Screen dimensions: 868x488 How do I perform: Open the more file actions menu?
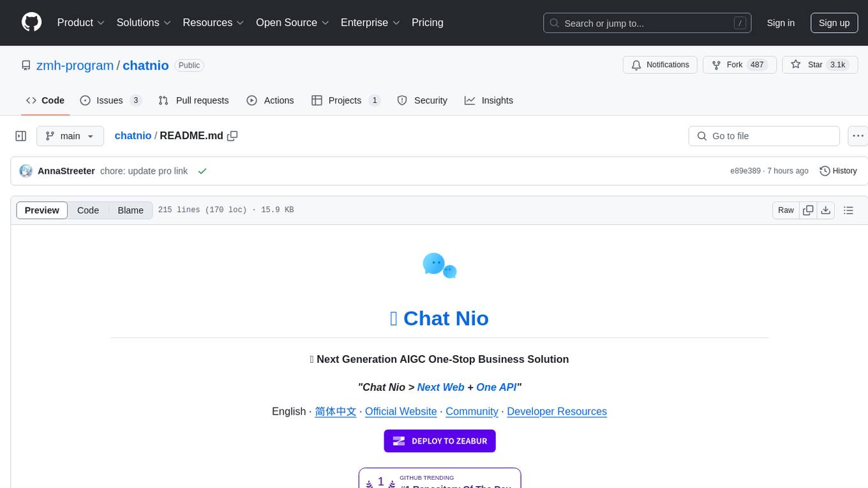(x=858, y=136)
